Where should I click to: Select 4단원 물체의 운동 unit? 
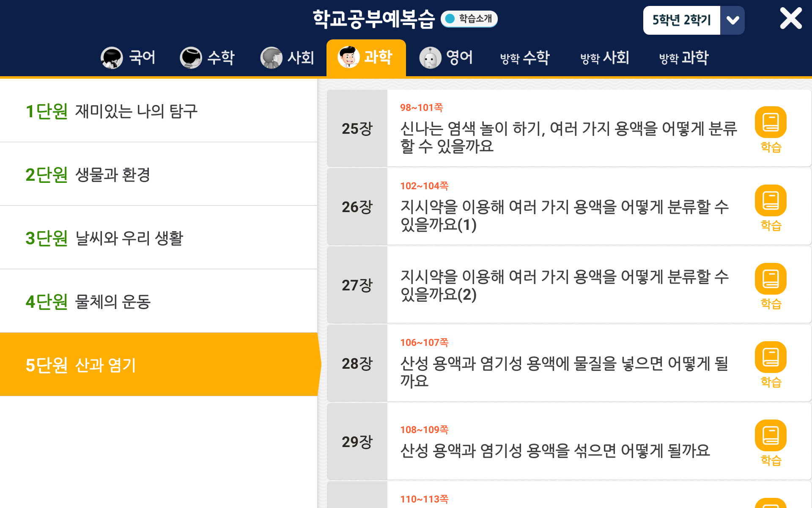pos(159,301)
